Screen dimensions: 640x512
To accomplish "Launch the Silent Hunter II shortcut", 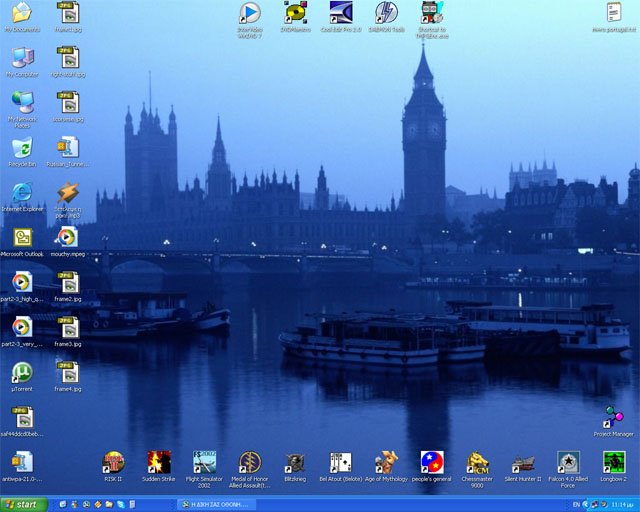I will pyautogui.click(x=523, y=462).
